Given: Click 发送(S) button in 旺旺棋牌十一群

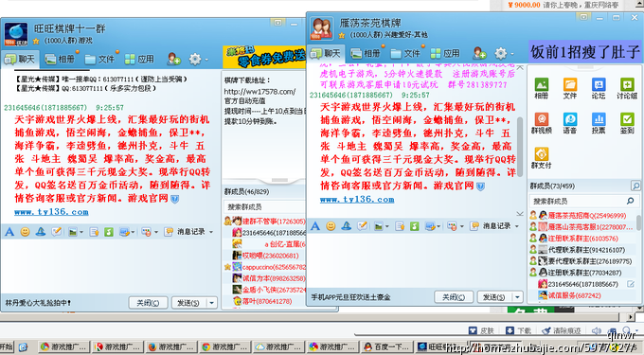Looking at the screenshot, I should [188, 303].
